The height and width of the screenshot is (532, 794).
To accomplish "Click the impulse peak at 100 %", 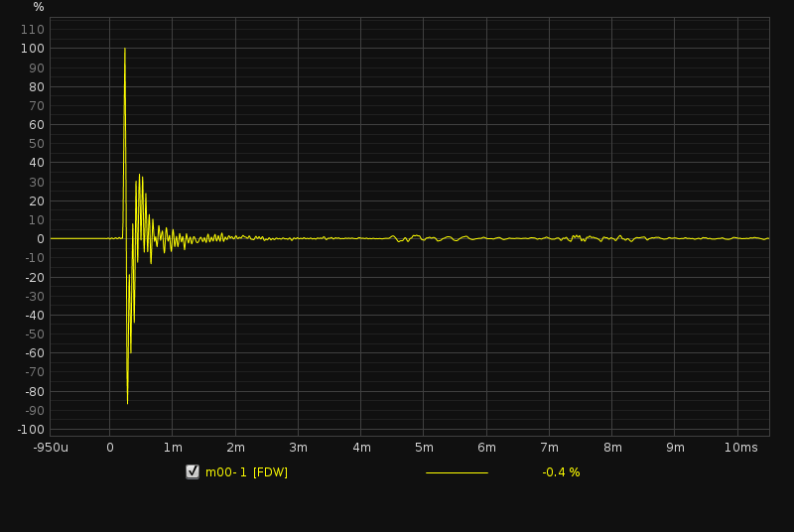I will pos(125,49).
